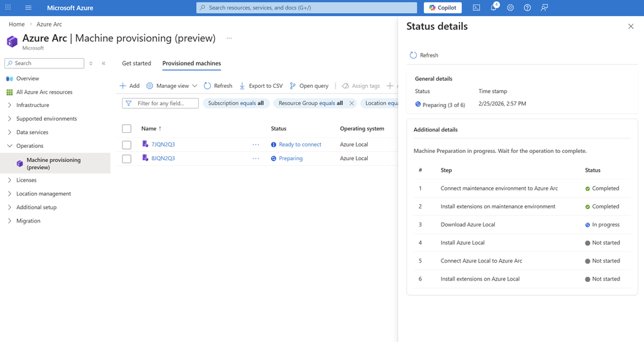The image size is (644, 342).
Task: Open portal settings gear
Action: (510, 7)
